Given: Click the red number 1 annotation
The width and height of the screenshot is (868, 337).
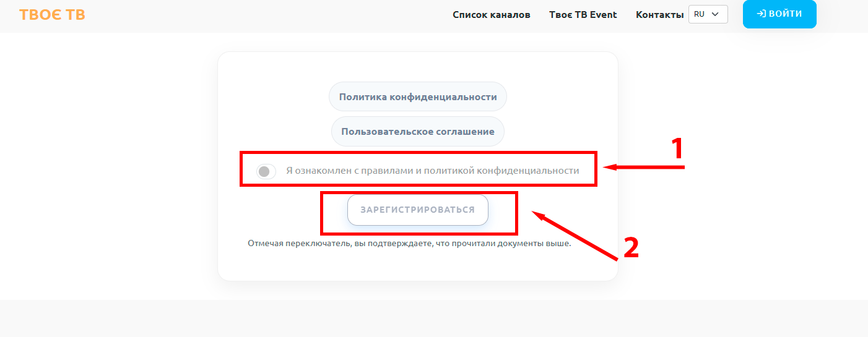Looking at the screenshot, I should tap(678, 149).
